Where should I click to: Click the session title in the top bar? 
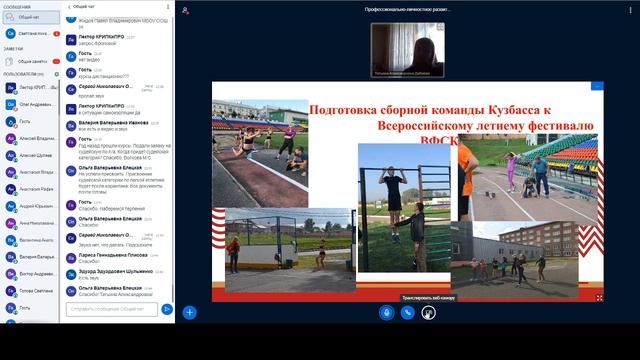[407, 9]
